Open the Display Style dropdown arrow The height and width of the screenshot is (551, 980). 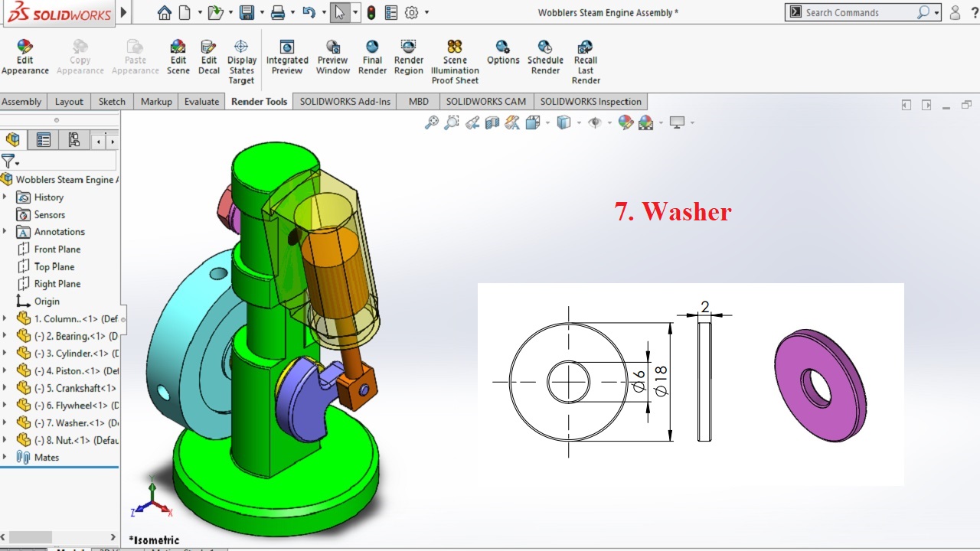[x=579, y=122]
